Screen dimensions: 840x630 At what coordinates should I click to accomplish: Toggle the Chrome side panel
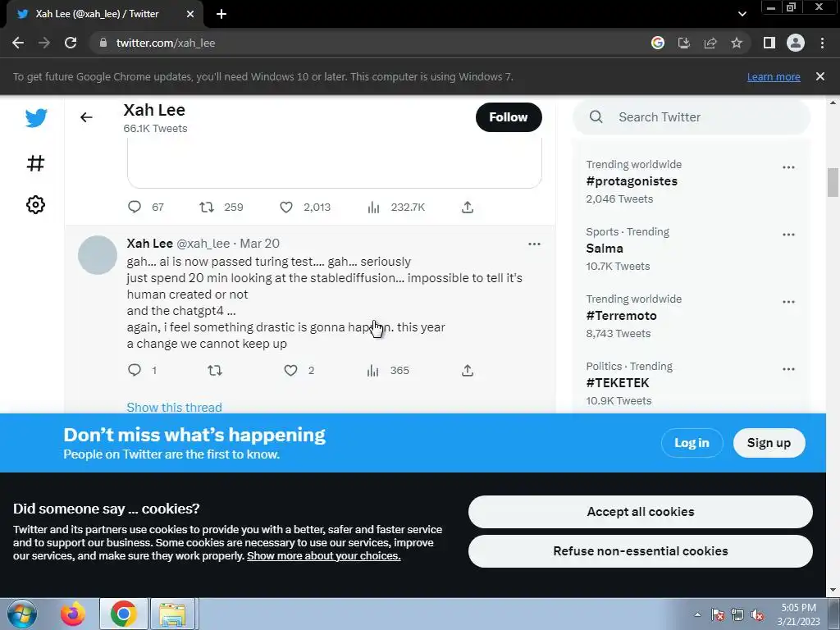click(x=769, y=43)
